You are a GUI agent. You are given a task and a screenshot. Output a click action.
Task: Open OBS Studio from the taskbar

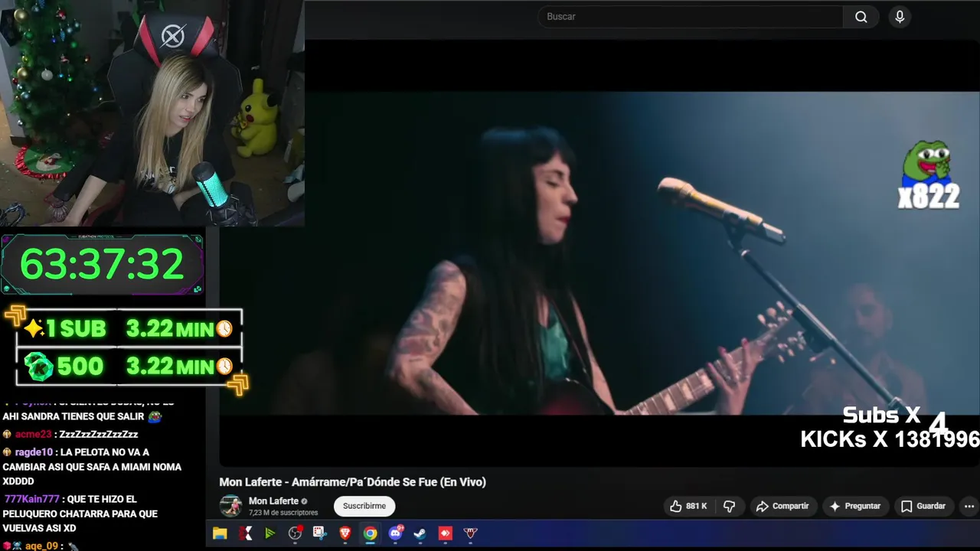tap(295, 533)
